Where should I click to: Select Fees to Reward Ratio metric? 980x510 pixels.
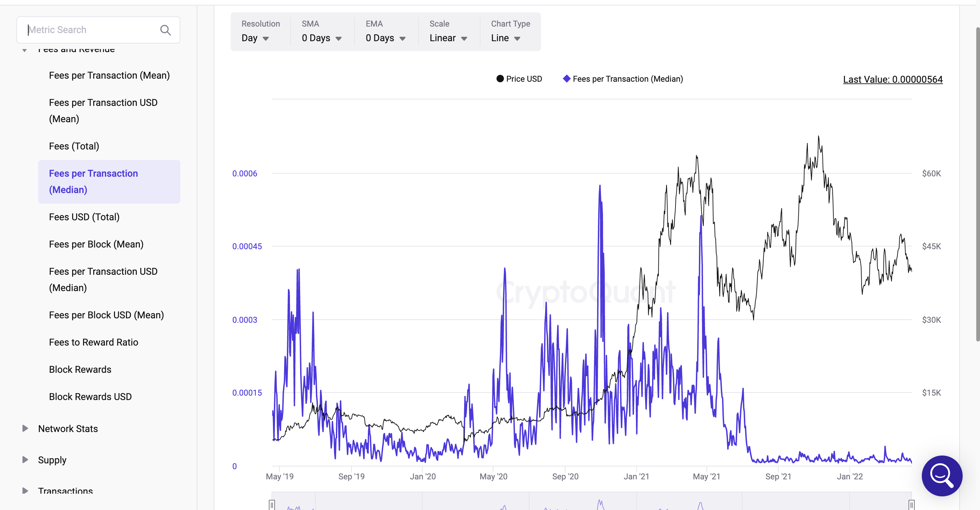(109, 342)
